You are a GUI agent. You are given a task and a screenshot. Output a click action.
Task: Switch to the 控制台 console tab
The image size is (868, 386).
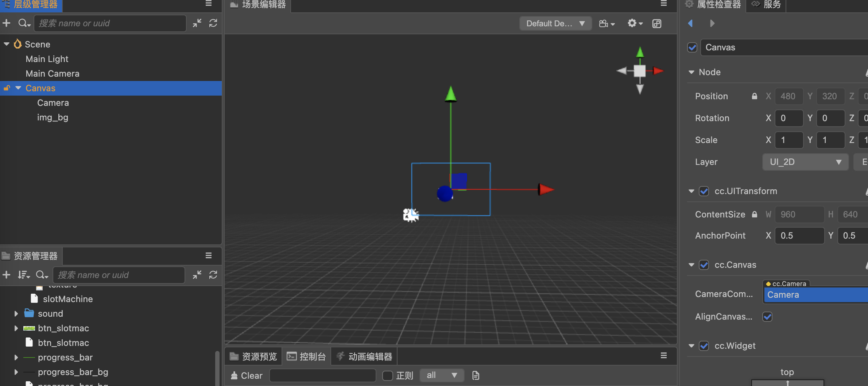306,356
